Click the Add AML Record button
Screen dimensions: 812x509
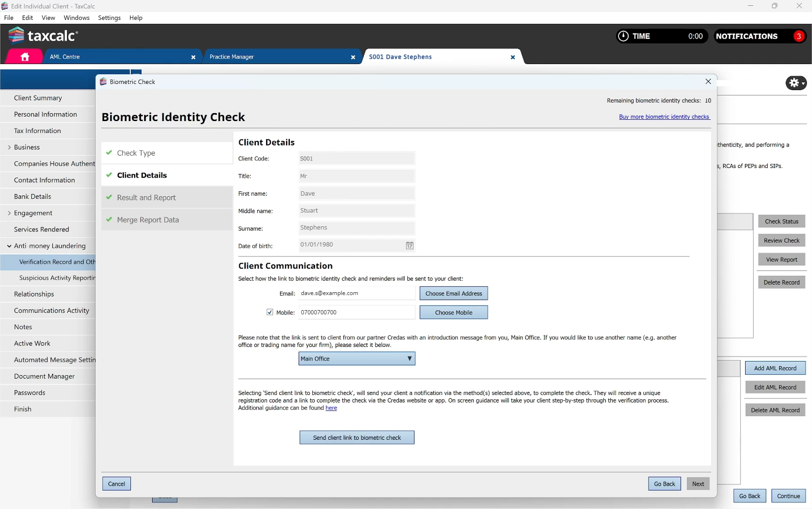point(775,368)
